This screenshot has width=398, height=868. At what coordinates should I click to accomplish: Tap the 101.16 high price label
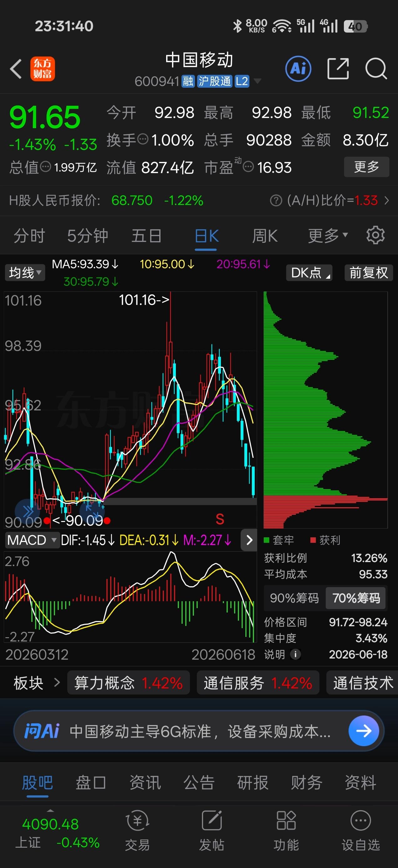tap(144, 300)
